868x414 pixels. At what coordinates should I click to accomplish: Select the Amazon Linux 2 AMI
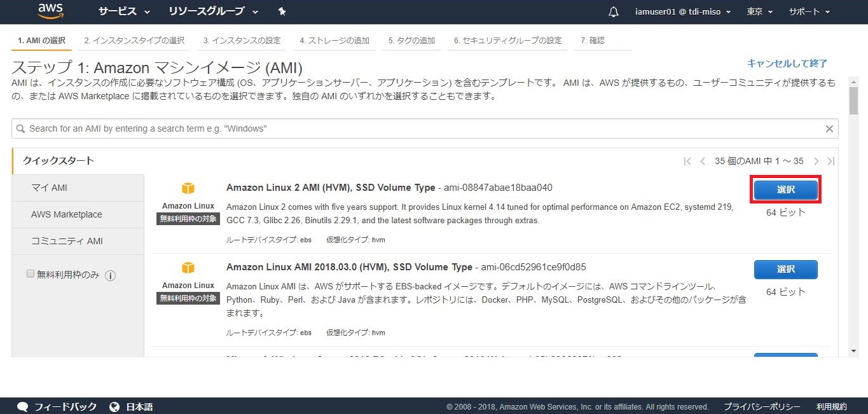click(x=785, y=190)
